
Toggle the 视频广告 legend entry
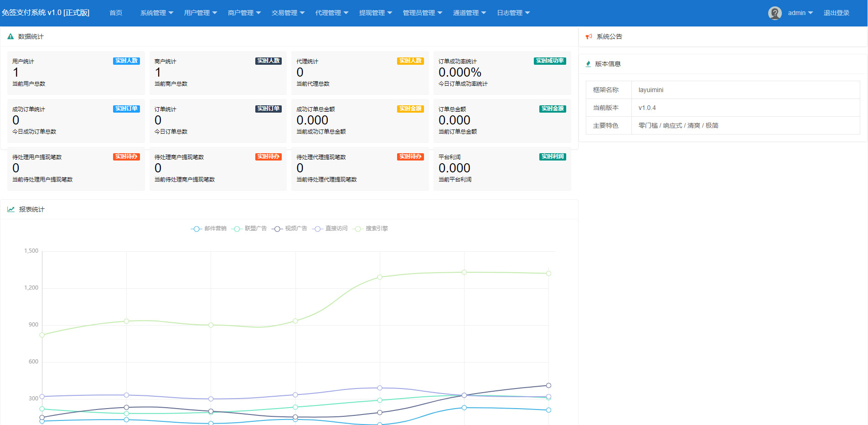pos(289,228)
